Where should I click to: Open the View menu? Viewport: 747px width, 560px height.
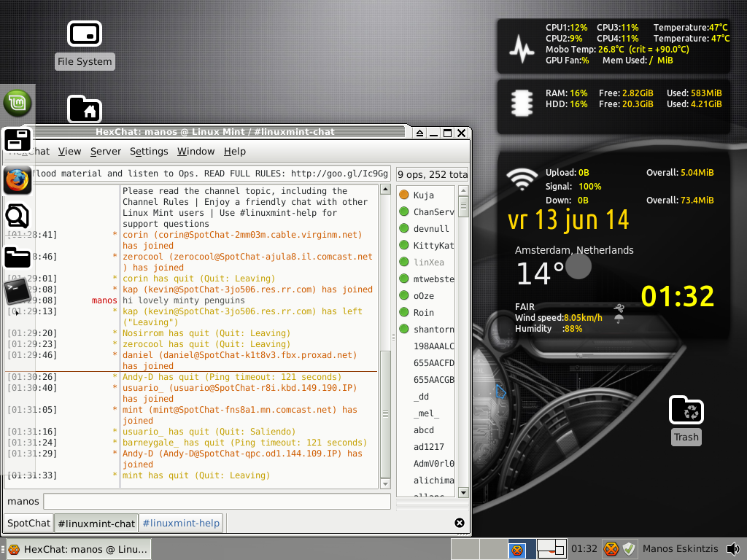pos(69,151)
